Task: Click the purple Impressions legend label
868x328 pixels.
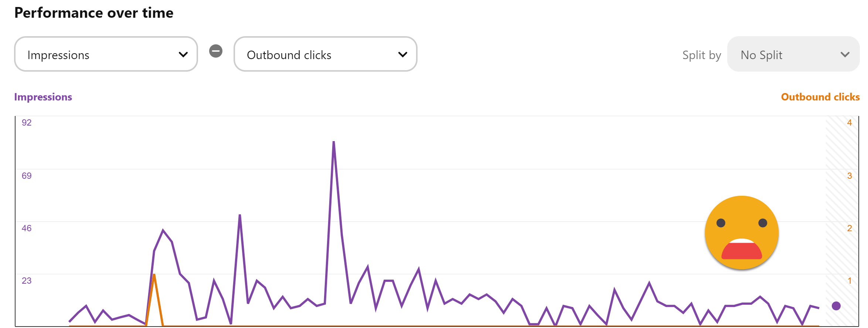Action: [43, 97]
